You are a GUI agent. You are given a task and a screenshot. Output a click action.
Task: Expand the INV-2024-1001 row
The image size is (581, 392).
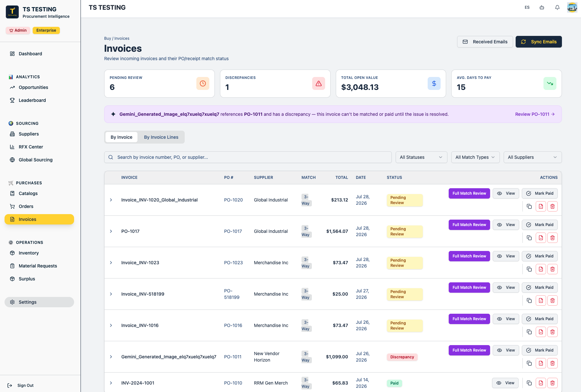tap(111, 383)
